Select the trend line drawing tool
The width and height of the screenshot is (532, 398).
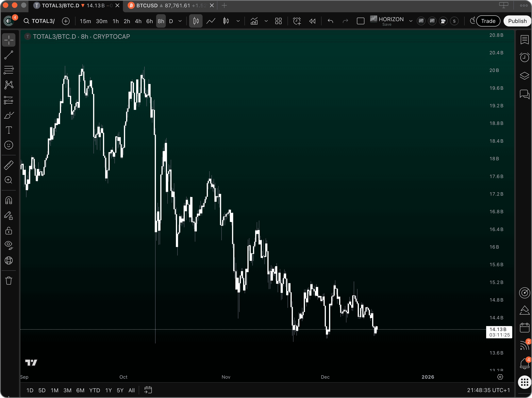9,55
